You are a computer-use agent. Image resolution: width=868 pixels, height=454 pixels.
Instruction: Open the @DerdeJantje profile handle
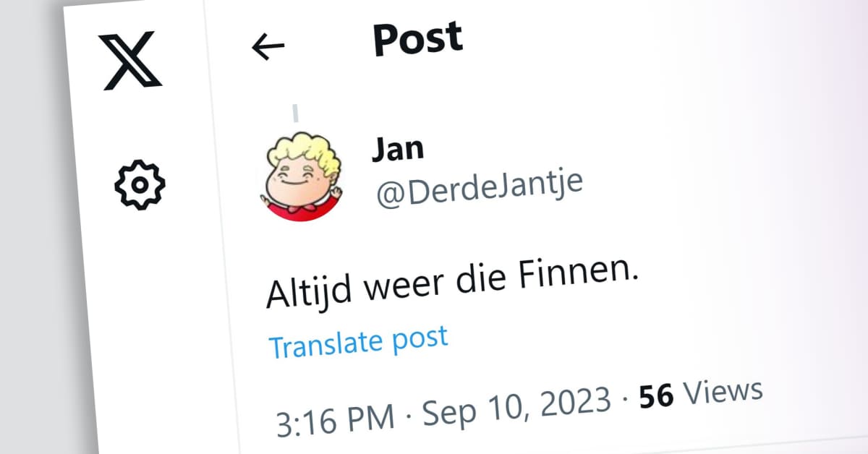tap(479, 189)
